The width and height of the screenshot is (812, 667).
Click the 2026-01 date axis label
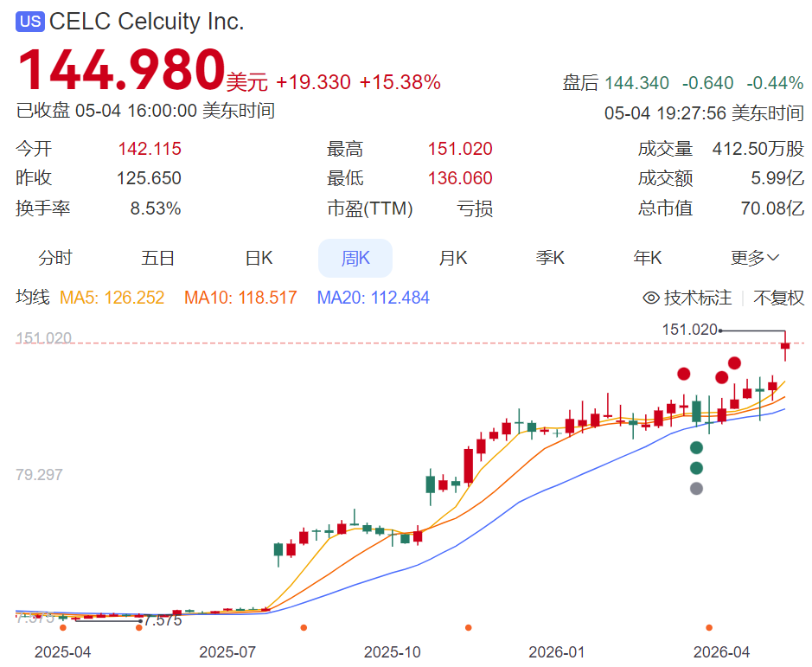pos(557,652)
